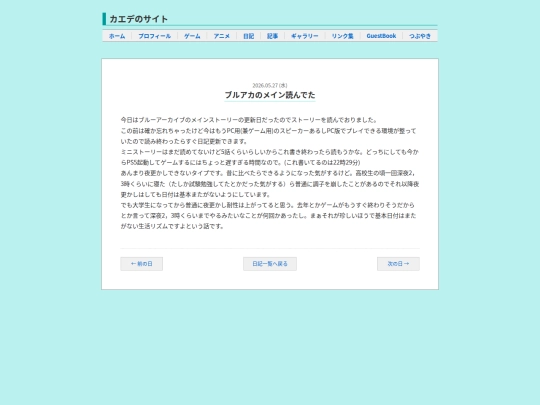
Task: Return to diary list (日記一覧へ戻る)
Action: [270, 264]
